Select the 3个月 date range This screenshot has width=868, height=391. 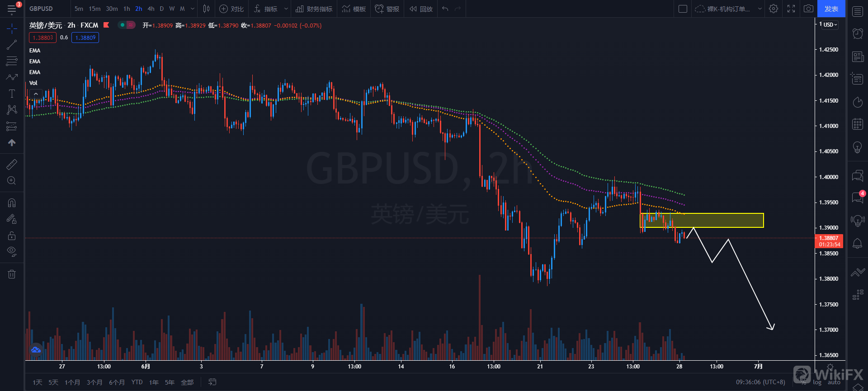(94, 382)
